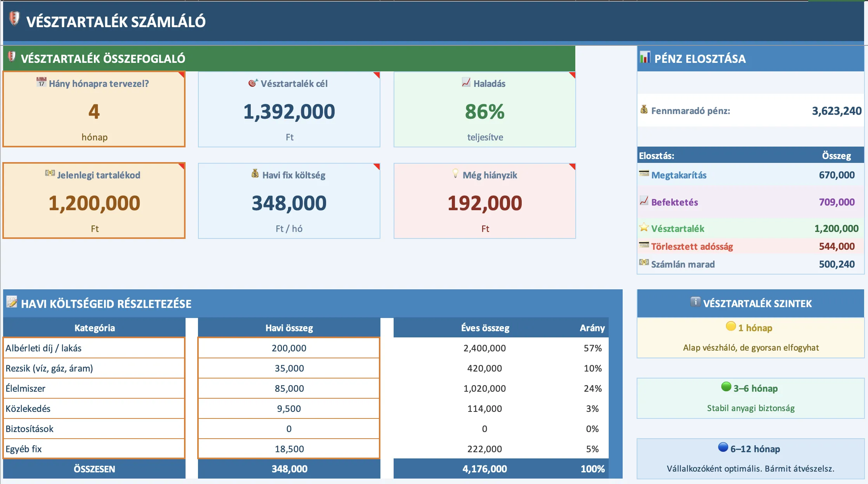This screenshot has height=484, width=868.
Task: Click the yellow circle next to 1 hónap
Action: pos(731,326)
